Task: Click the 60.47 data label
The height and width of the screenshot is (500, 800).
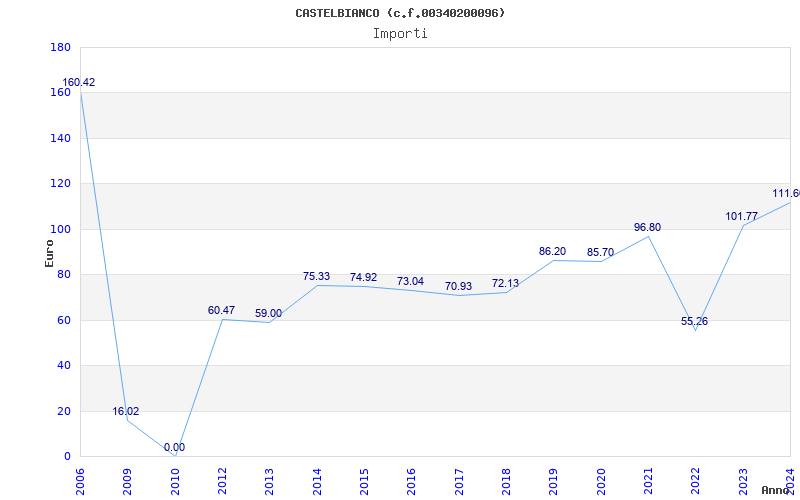Action: click(x=221, y=311)
